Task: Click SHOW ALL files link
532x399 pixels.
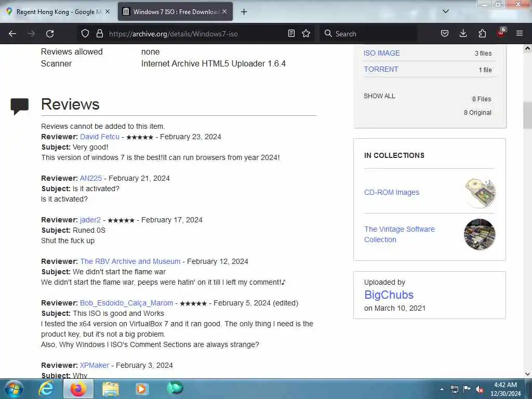Action: [x=379, y=96]
